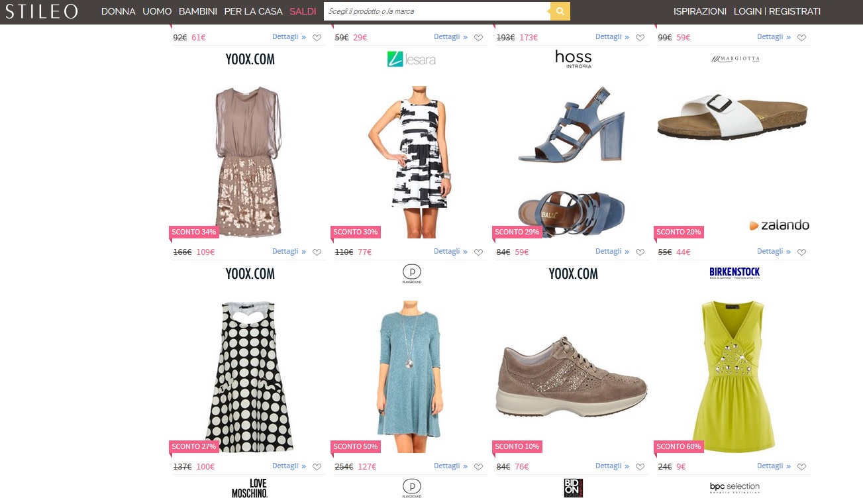This screenshot has height=504, width=863.
Task: Open the ISPIRAZIONI page
Action: [x=699, y=11]
